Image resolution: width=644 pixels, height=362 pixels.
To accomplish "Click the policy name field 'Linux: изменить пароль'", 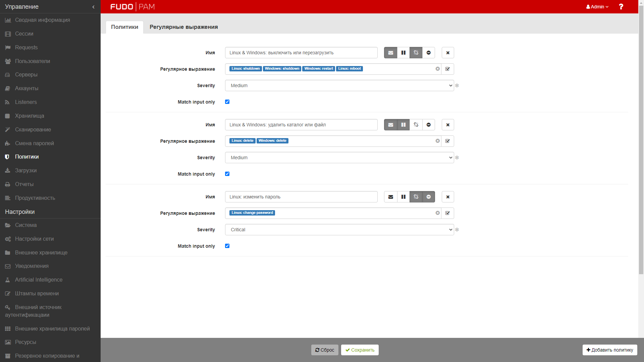I will pos(301,197).
